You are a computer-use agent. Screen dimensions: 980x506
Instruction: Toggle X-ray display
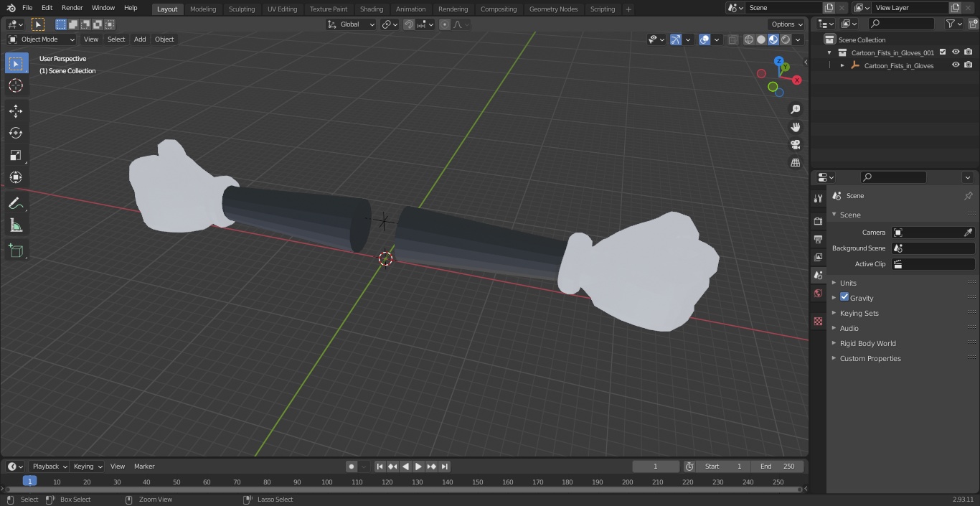(x=732, y=39)
